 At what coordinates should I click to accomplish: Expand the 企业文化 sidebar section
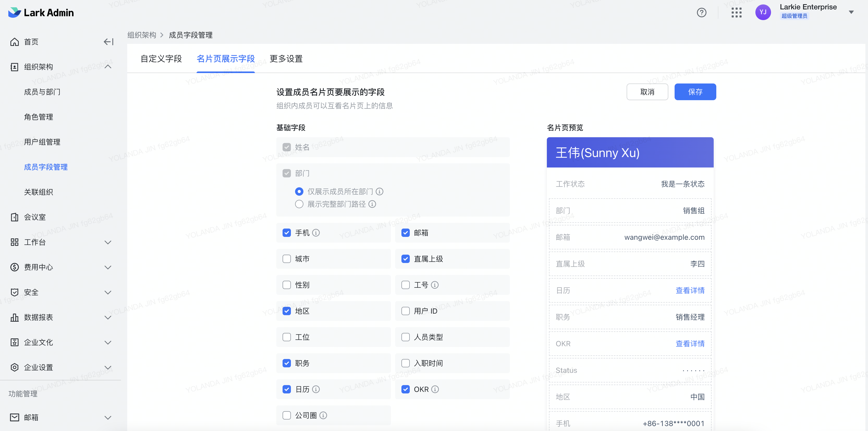tap(107, 342)
